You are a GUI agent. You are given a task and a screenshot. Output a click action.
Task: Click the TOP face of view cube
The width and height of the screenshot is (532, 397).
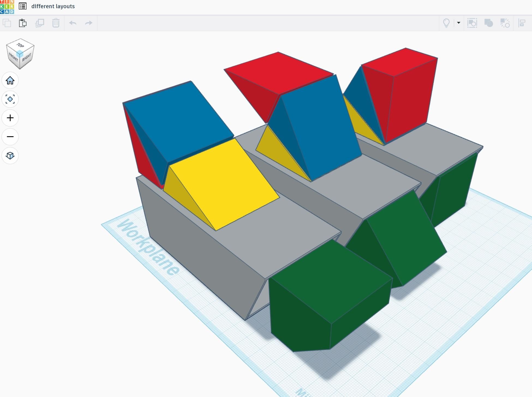pos(20,45)
